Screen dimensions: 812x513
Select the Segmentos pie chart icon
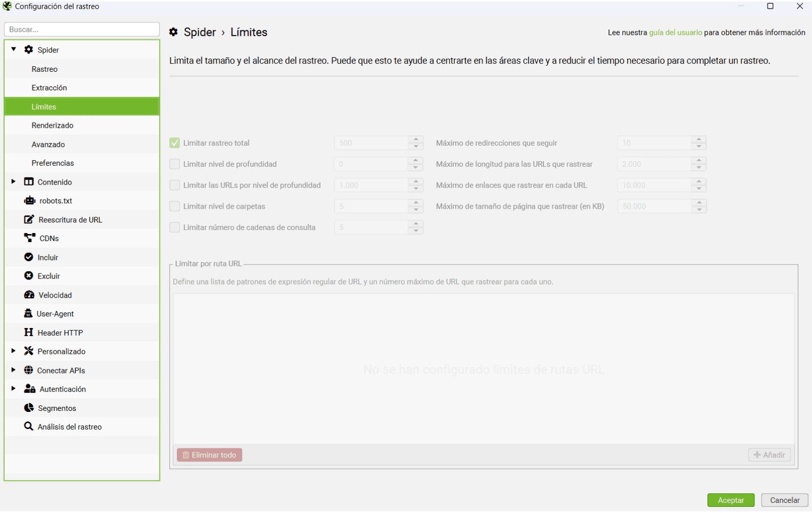(29, 408)
